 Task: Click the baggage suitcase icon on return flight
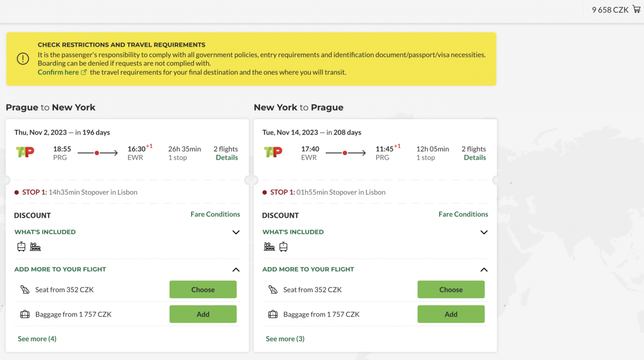pos(273,314)
